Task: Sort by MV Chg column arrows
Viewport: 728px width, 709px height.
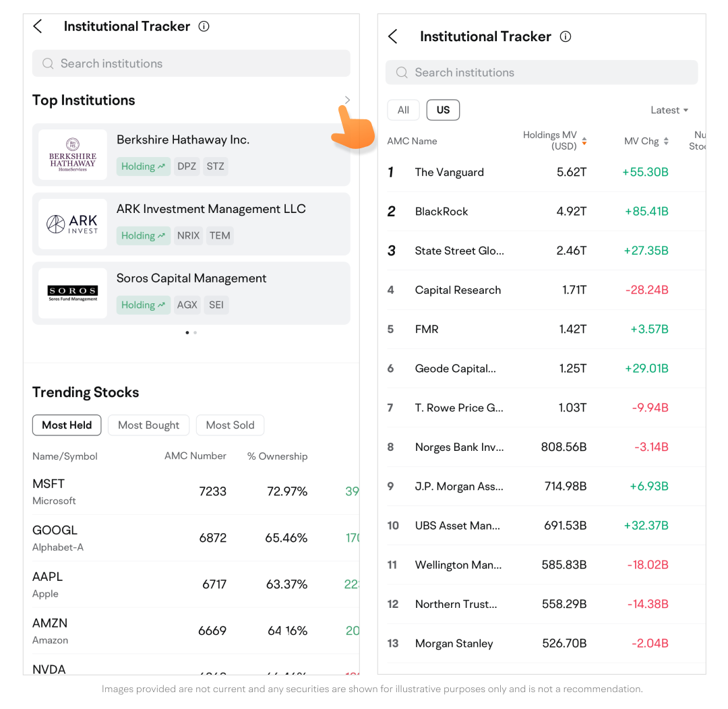Action: coord(666,141)
